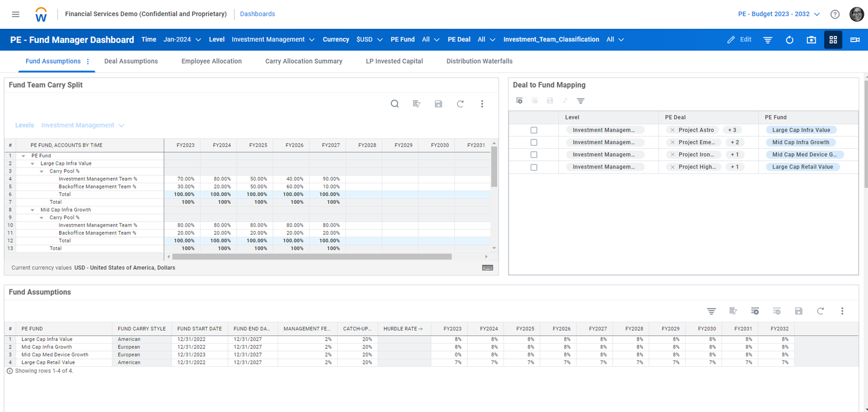
Task: Open the three-dot menu on Fund Team Carry Split
Action: click(x=482, y=104)
